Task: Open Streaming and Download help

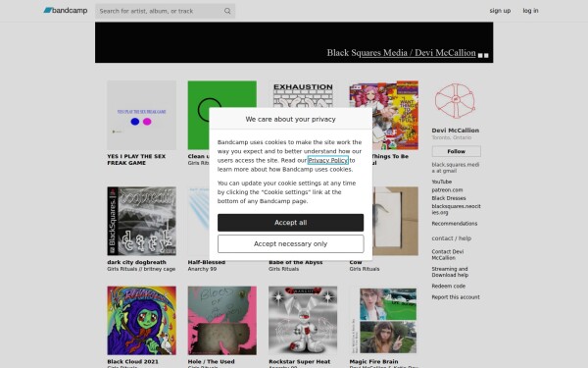Action: click(450, 272)
